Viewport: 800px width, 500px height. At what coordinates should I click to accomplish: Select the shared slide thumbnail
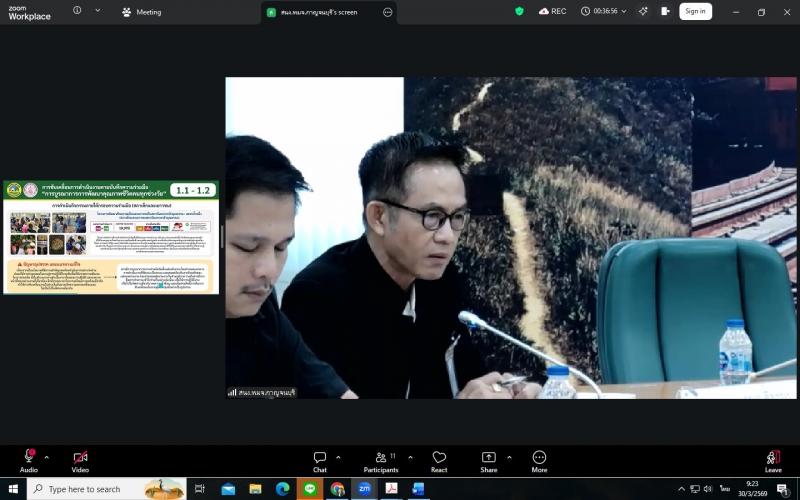[111, 237]
